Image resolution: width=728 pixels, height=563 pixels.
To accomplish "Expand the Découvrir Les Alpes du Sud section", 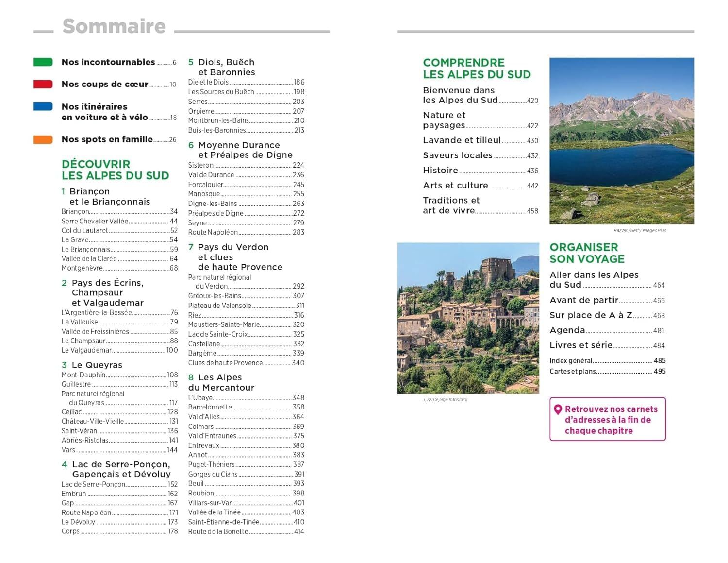I will [x=115, y=170].
